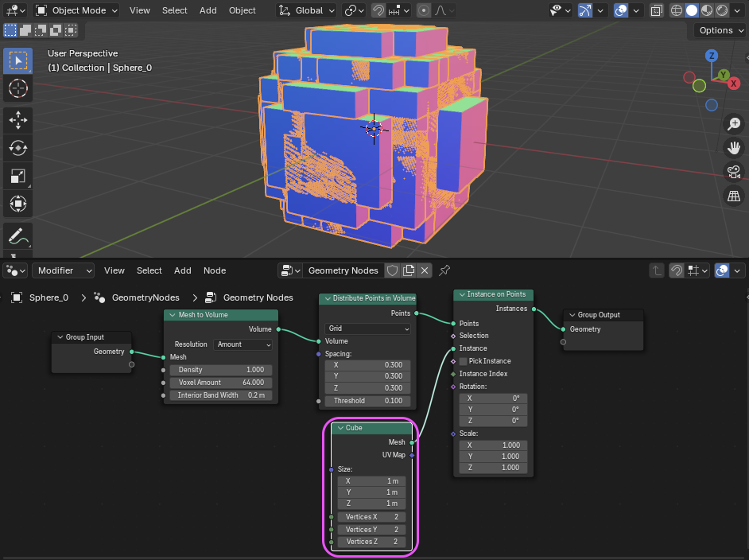This screenshot has height=560, width=749.
Task: Toggle proportional editing in viewport header
Action: point(423,10)
